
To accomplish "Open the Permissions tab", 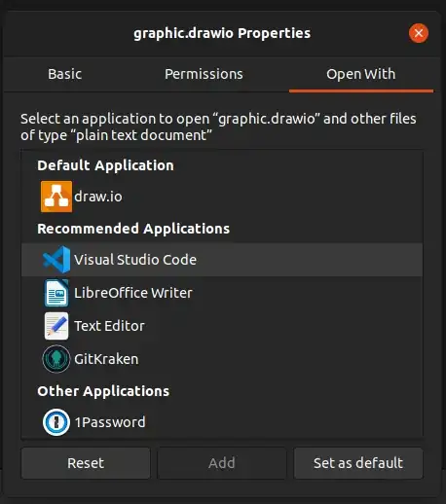I will [204, 74].
